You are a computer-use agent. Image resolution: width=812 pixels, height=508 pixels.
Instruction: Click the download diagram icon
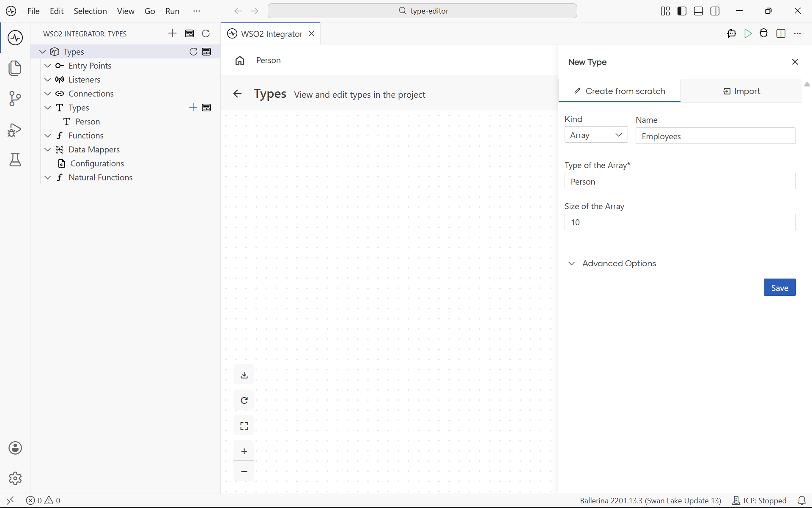244,375
